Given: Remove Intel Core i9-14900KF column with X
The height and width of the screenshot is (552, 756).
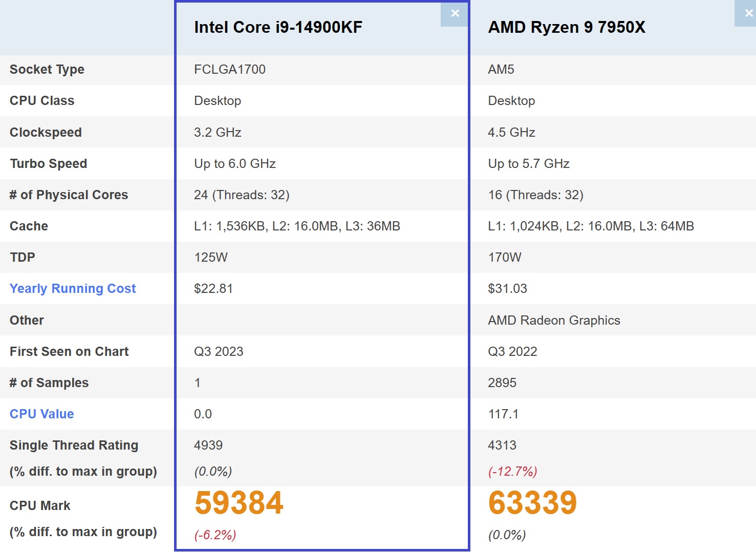Looking at the screenshot, I should 455,14.
